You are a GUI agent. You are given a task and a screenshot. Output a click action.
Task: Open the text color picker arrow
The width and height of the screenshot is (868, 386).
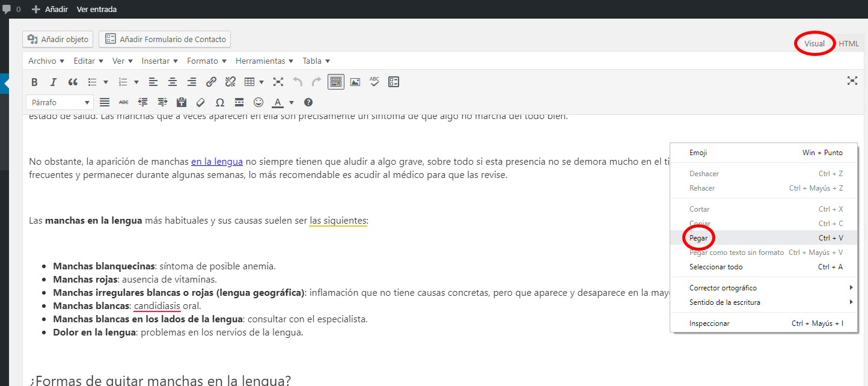tap(292, 103)
